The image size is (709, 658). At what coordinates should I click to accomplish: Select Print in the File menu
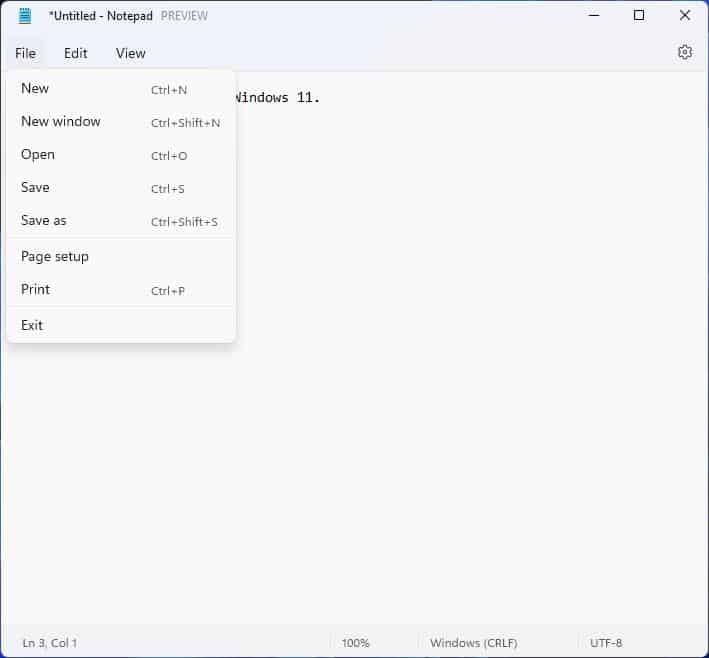click(121, 289)
